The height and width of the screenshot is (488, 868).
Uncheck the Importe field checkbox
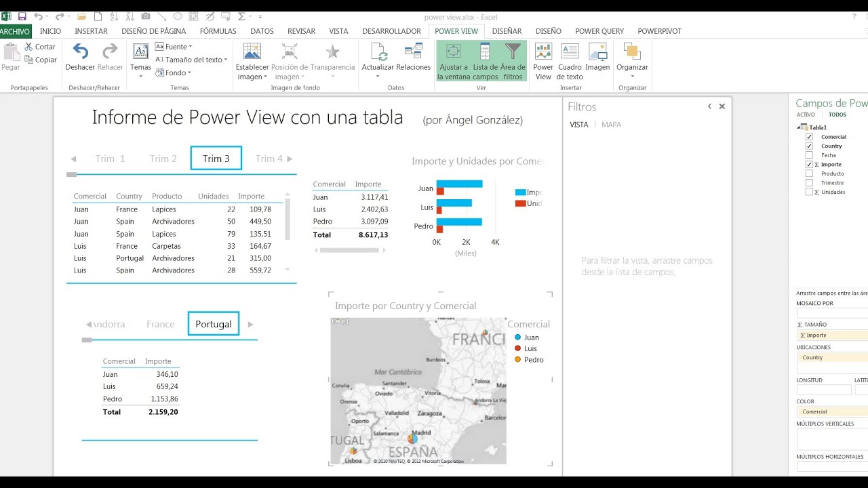pos(809,164)
